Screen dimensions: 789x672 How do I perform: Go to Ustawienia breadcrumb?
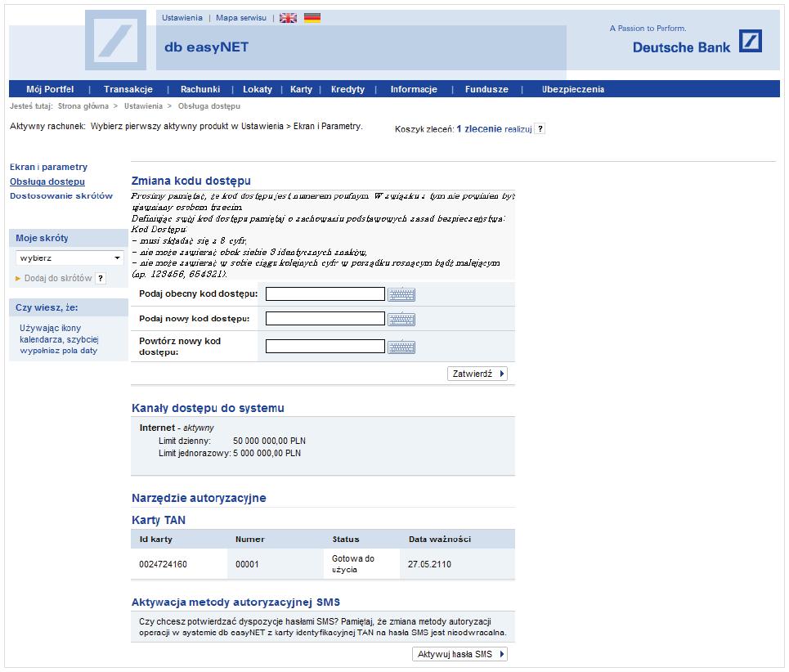pos(143,106)
